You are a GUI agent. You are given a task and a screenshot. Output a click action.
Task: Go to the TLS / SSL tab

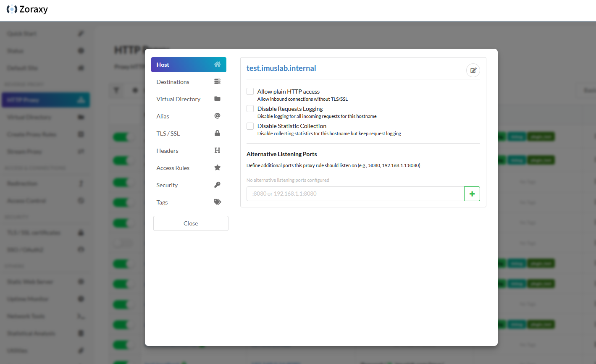(189, 134)
